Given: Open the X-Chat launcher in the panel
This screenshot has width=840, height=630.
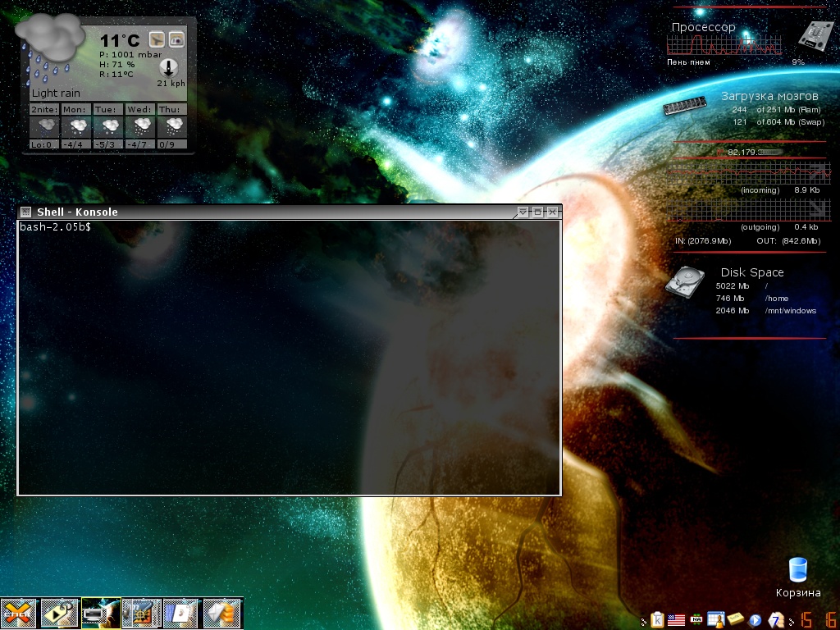Looking at the screenshot, I should 19,613.
